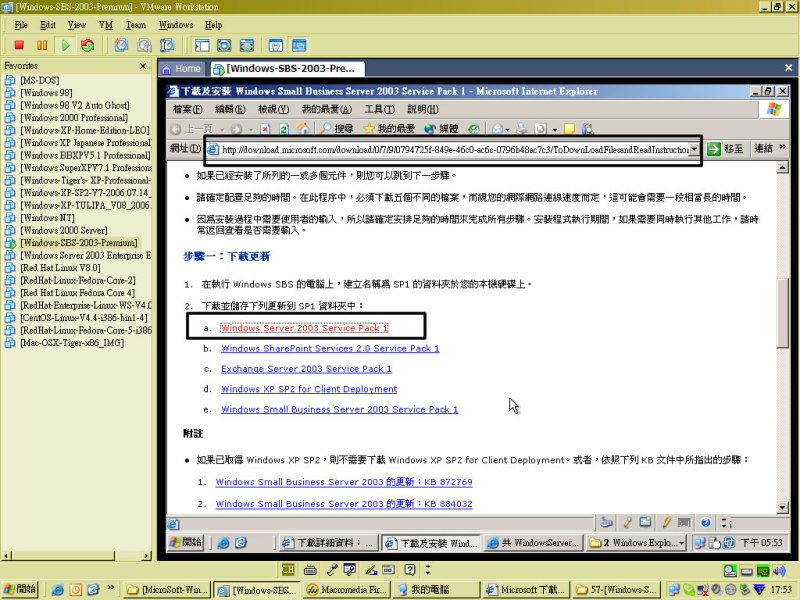Image resolution: width=800 pixels, height=600 pixels.
Task: Open the KB 872769 update link
Action: pos(344,482)
